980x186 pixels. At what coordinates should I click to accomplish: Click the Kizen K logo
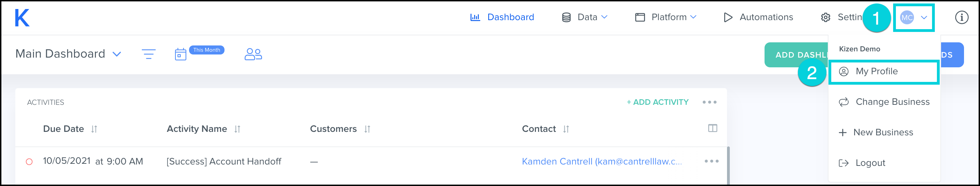click(x=22, y=18)
